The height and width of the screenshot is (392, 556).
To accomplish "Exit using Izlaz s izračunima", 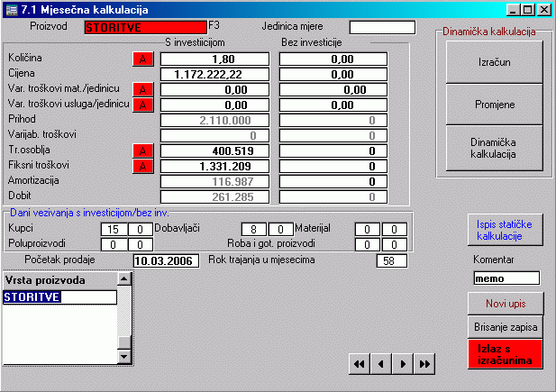I will click(506, 354).
